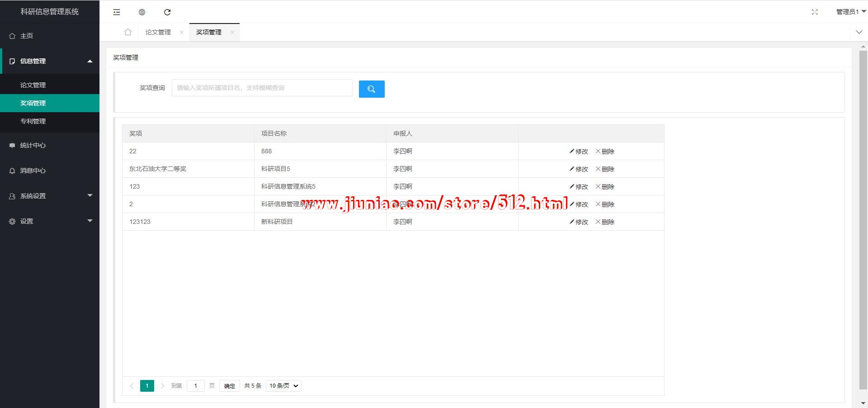The height and width of the screenshot is (408, 868).
Task: Click the 共 5 条 total count
Action: pyautogui.click(x=253, y=386)
